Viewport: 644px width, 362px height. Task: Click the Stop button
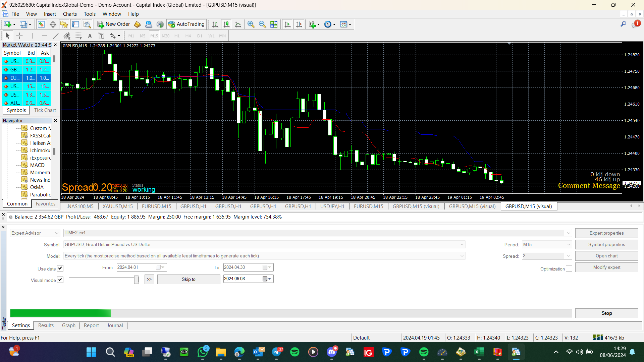click(606, 313)
